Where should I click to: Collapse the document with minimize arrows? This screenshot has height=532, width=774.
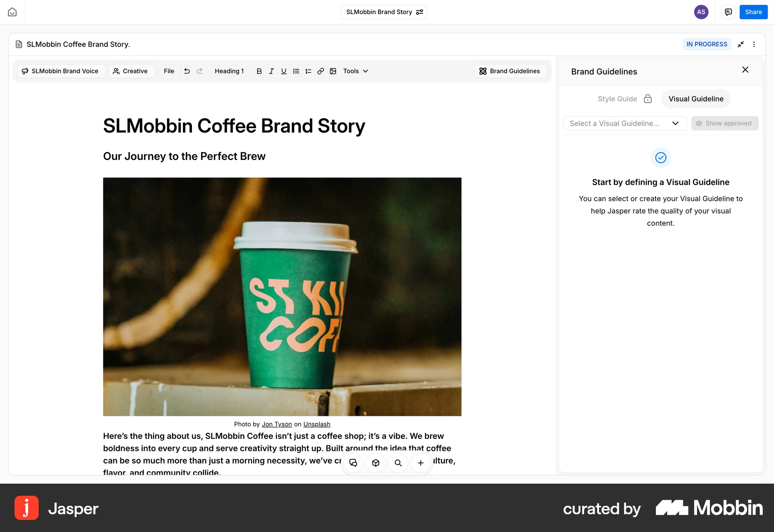pos(741,44)
